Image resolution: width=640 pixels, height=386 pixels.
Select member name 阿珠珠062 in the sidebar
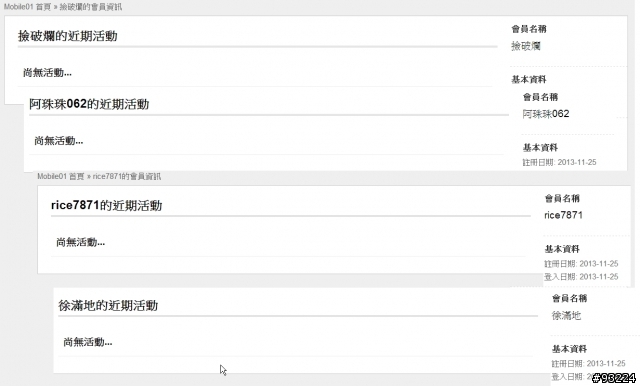(x=546, y=114)
